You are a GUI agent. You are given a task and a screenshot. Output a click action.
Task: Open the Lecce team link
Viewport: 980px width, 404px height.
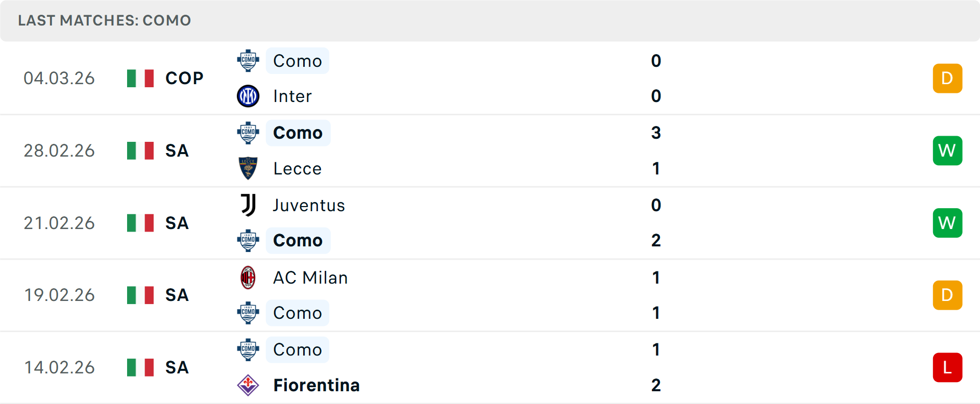[298, 168]
